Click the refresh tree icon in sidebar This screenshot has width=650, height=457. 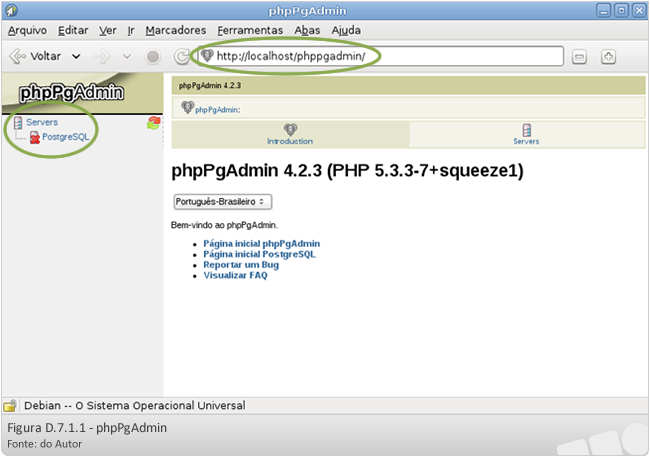point(154,123)
